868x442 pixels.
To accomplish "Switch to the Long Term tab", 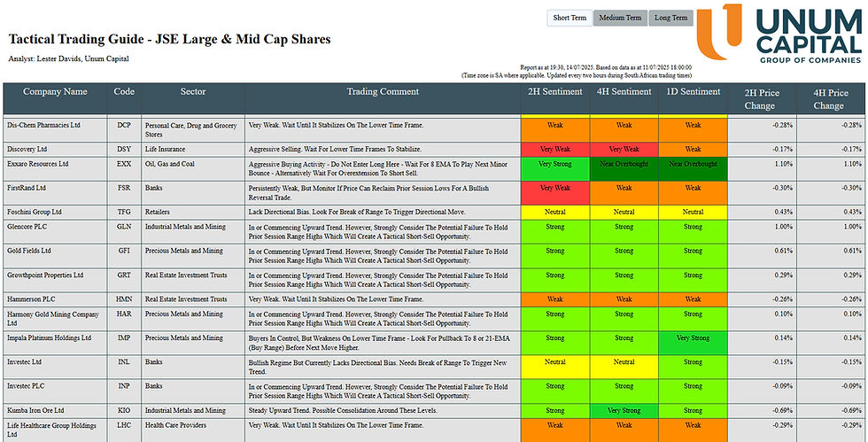I will pyautogui.click(x=670, y=18).
